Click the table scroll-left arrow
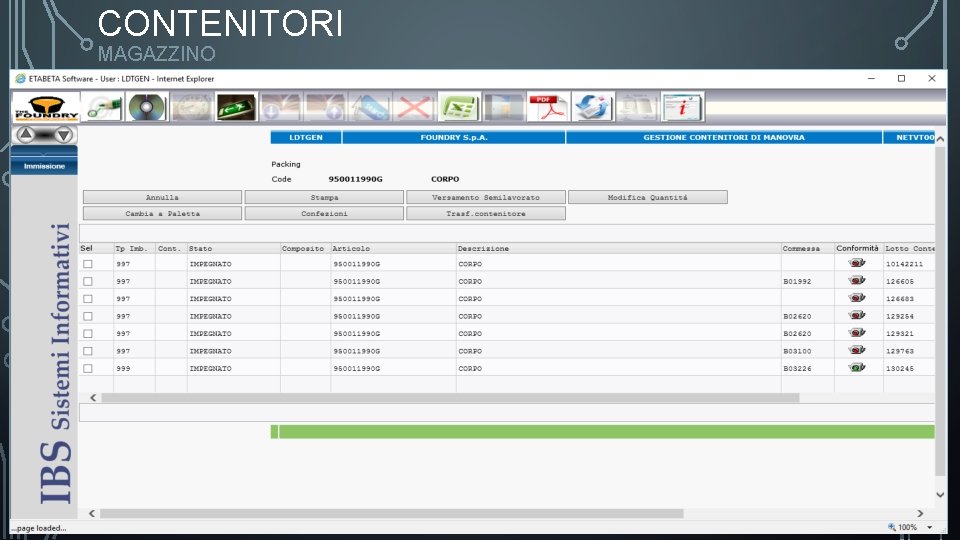 pyautogui.click(x=92, y=398)
